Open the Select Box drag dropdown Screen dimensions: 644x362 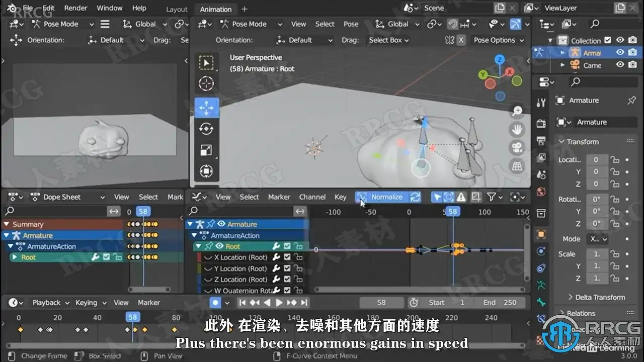pos(388,40)
